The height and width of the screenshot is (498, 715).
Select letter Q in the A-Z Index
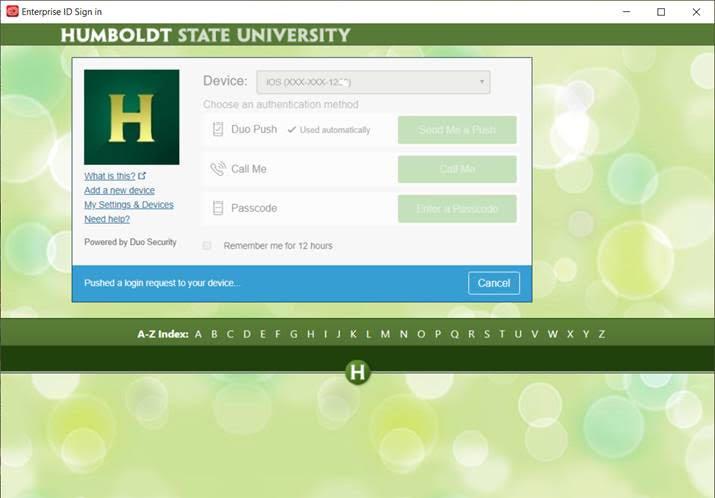click(455, 334)
